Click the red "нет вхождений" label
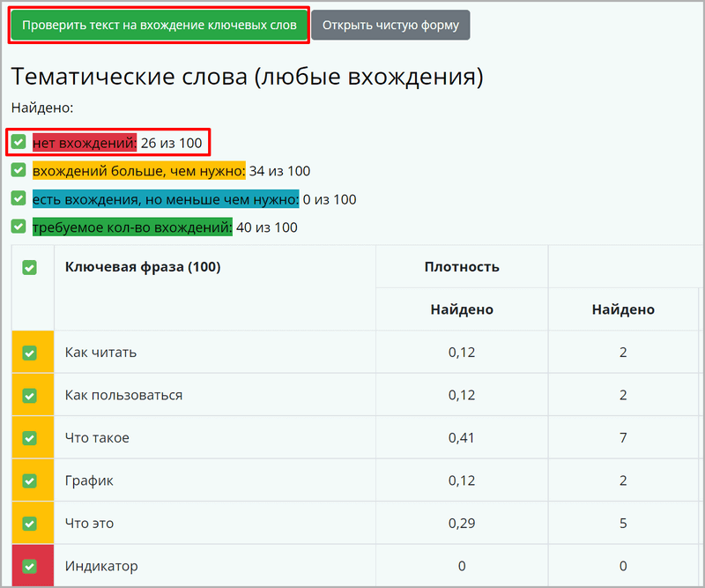Viewport: 705px width, 588px height. (85, 143)
